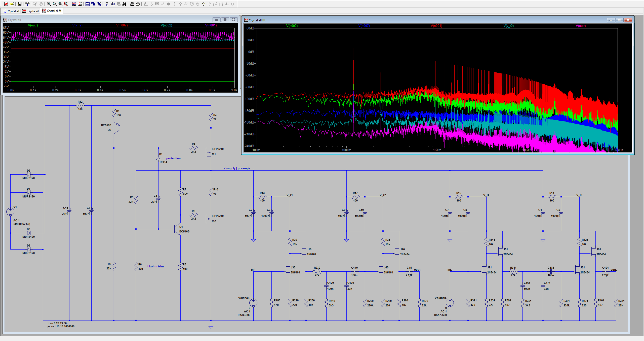
Task: Click the Zoom to Fit icon
Action: coord(66,4)
